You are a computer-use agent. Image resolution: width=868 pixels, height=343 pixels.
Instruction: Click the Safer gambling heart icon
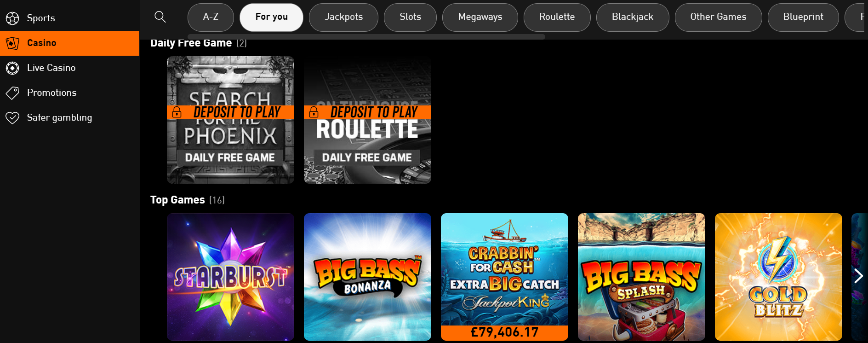click(x=12, y=118)
